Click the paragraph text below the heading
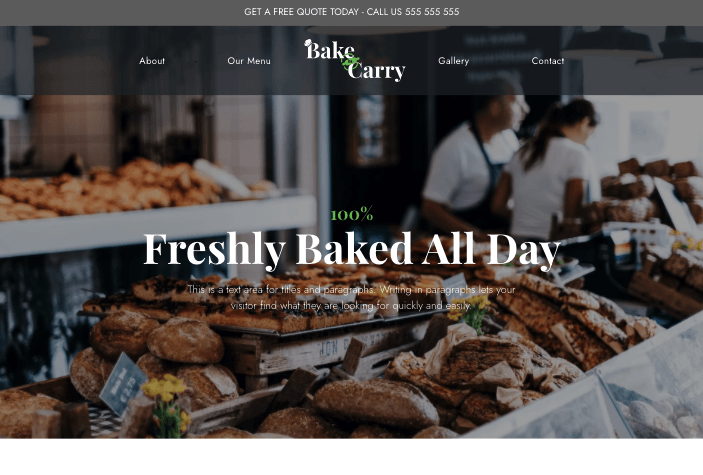Image resolution: width=703 pixels, height=475 pixels. click(352, 297)
